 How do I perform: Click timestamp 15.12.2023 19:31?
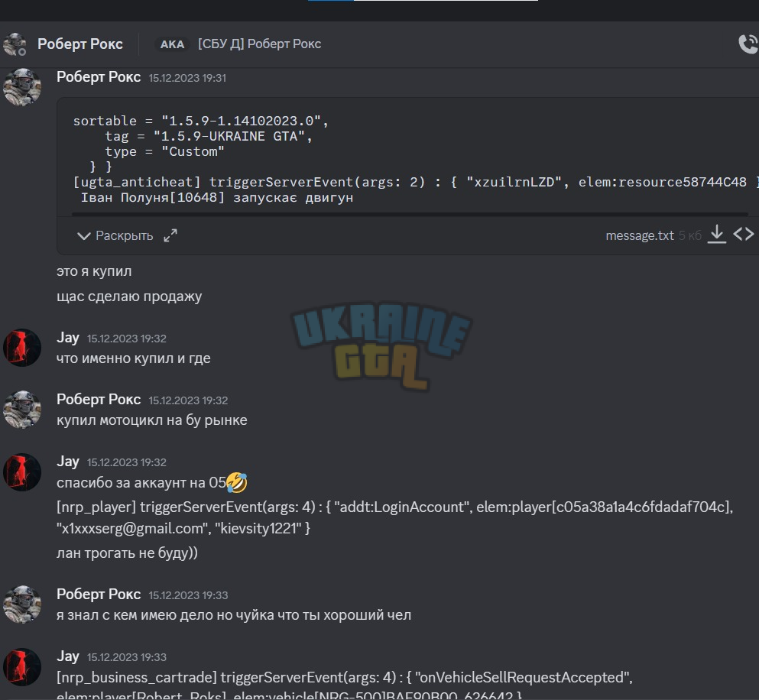(187, 78)
